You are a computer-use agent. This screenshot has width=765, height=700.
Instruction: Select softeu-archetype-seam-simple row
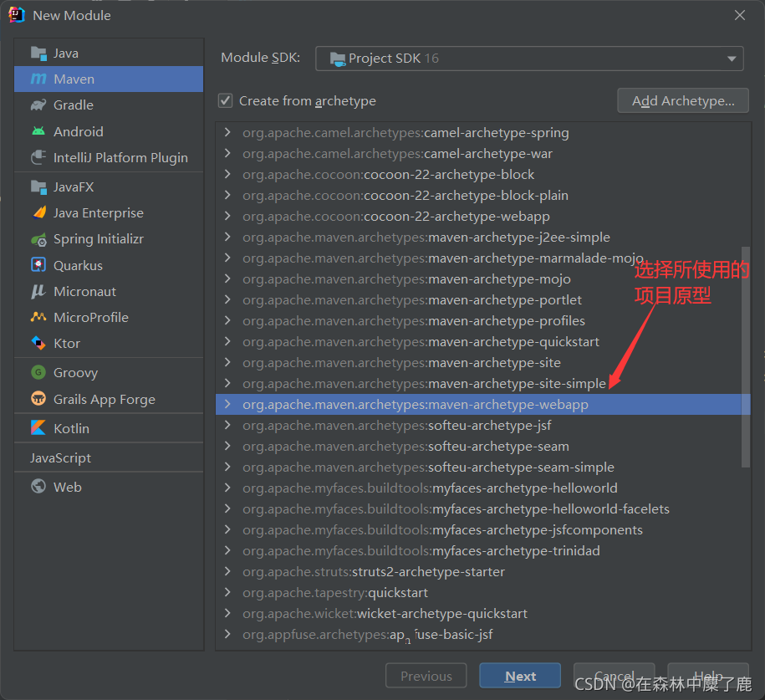pos(483,468)
